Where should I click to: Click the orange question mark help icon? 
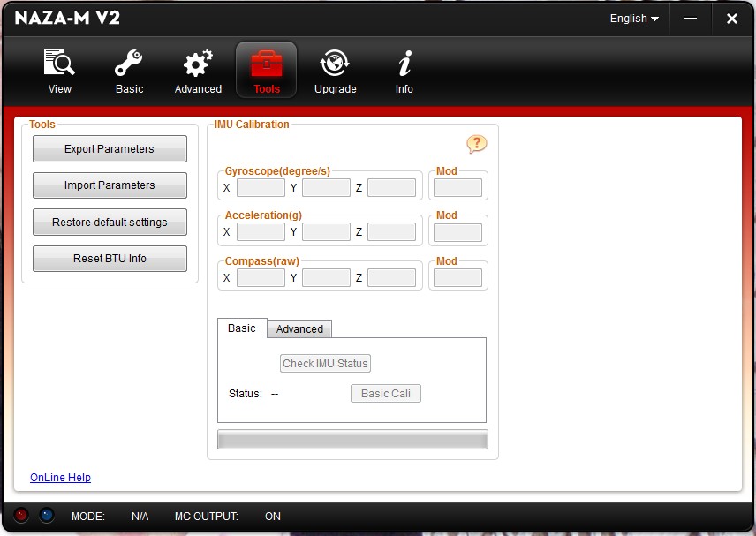[477, 144]
